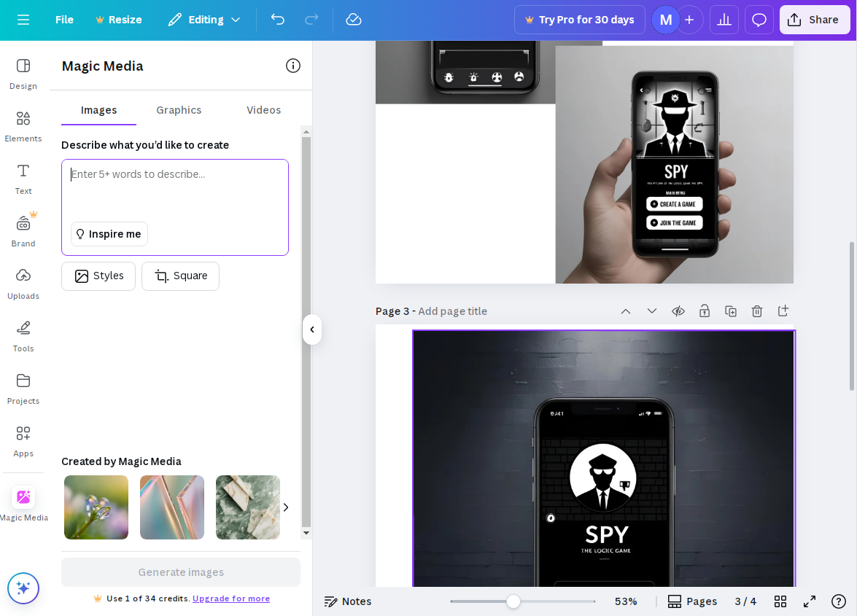This screenshot has width=857, height=616.
Task: Select the green marble thumbnail
Action: tap(247, 507)
